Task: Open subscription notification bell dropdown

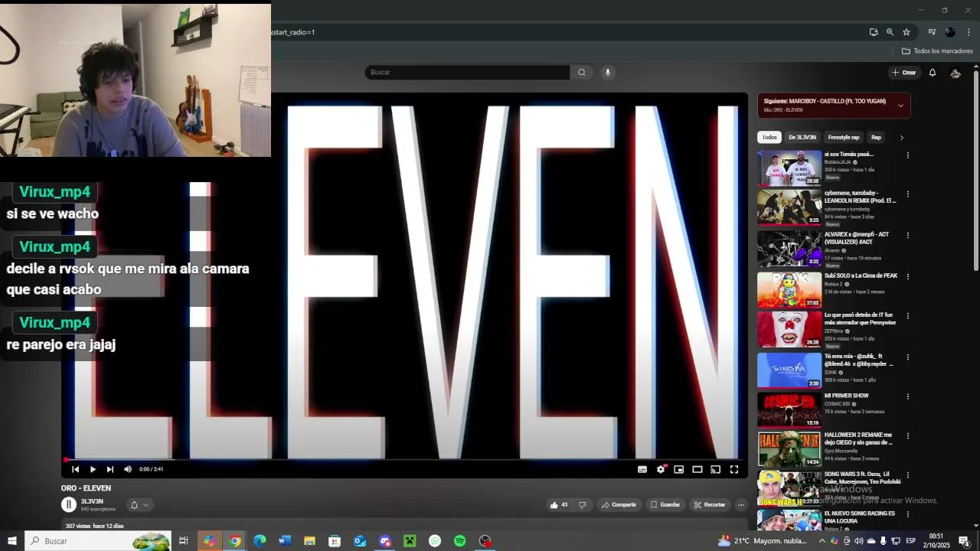Action: (139, 504)
